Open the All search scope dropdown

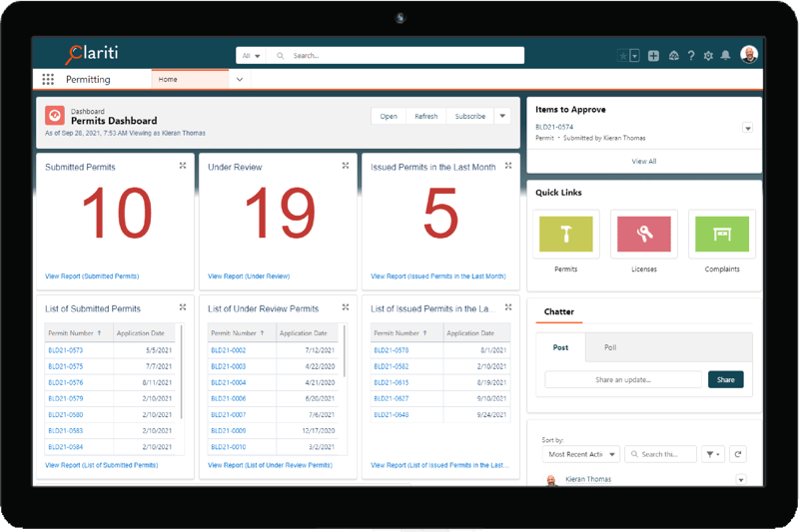[252, 56]
